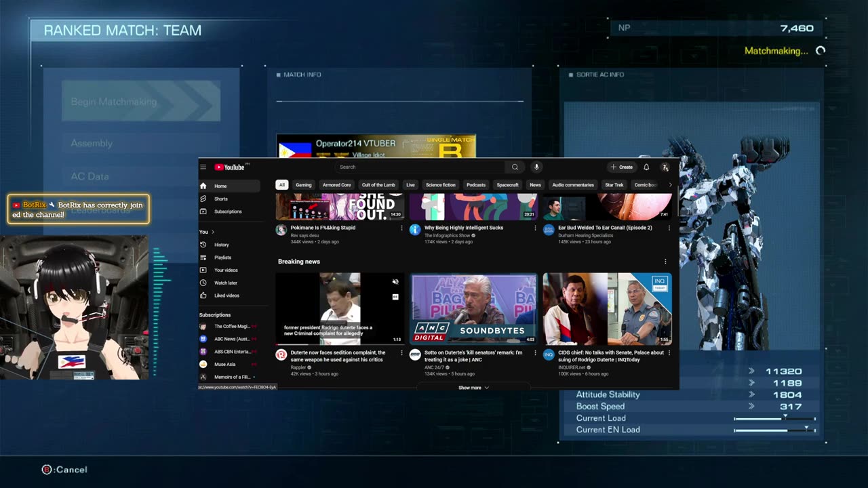Screen dimensions: 868x488
Task: Open options for CIDG chief video
Action: tap(669, 352)
